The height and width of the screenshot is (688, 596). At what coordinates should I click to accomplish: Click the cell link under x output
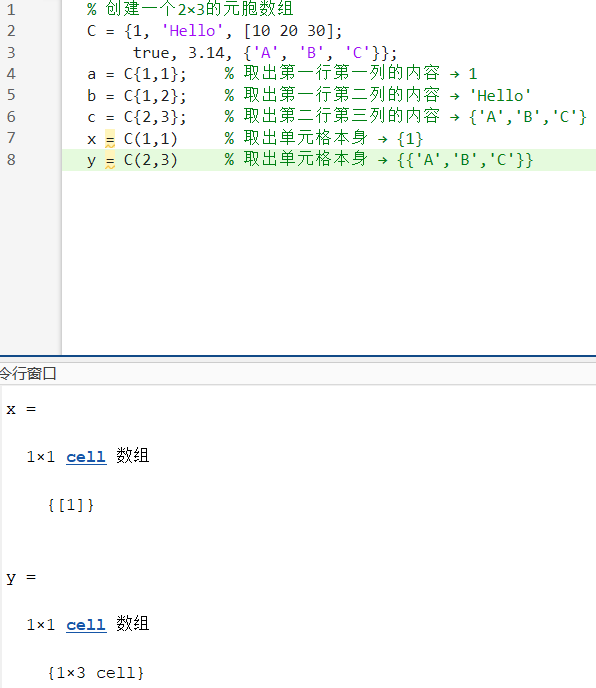coord(86,457)
